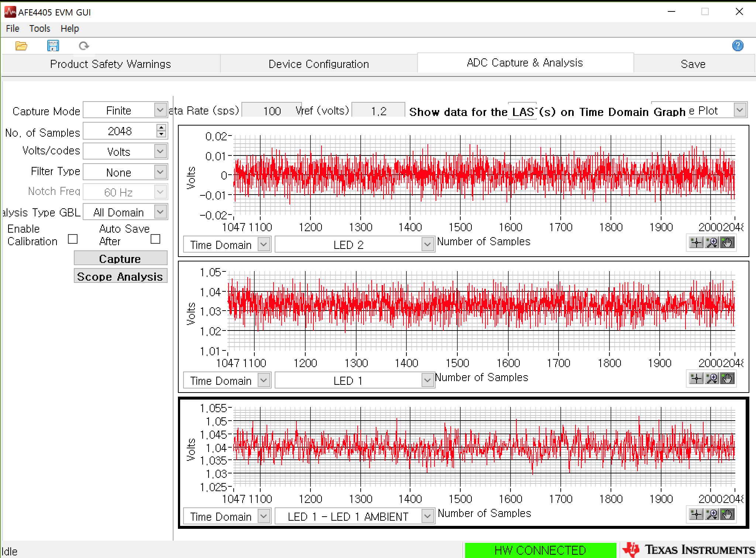Open the blue help question mark icon
Viewport: 756px width, 558px height.
coord(737,45)
